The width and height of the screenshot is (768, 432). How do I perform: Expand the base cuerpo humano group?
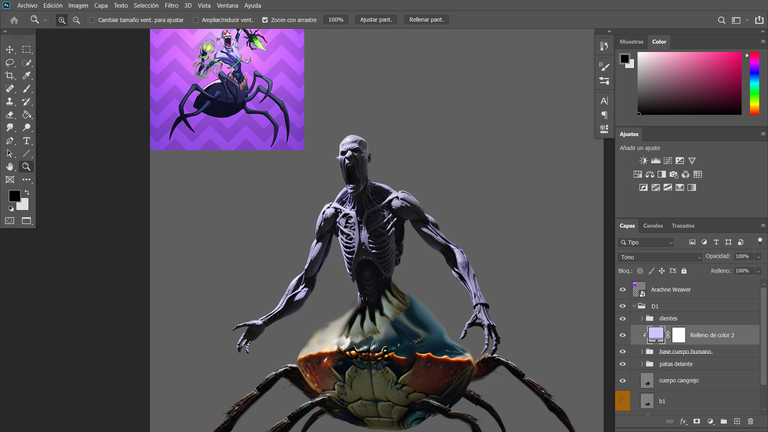click(x=642, y=351)
